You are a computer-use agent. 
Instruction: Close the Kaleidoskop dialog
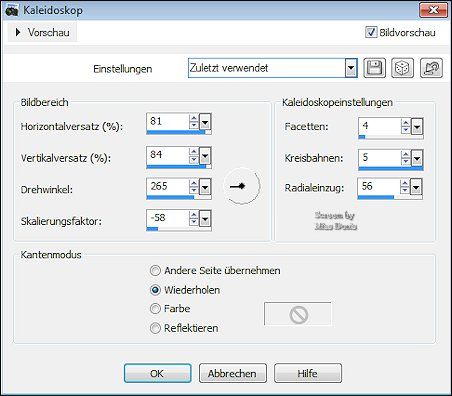(x=433, y=10)
